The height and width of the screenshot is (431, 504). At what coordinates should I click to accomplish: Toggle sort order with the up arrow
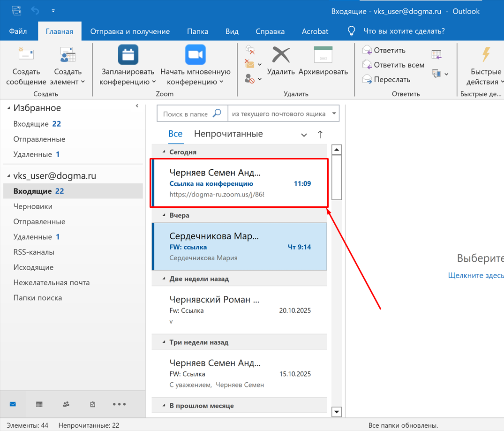point(320,135)
